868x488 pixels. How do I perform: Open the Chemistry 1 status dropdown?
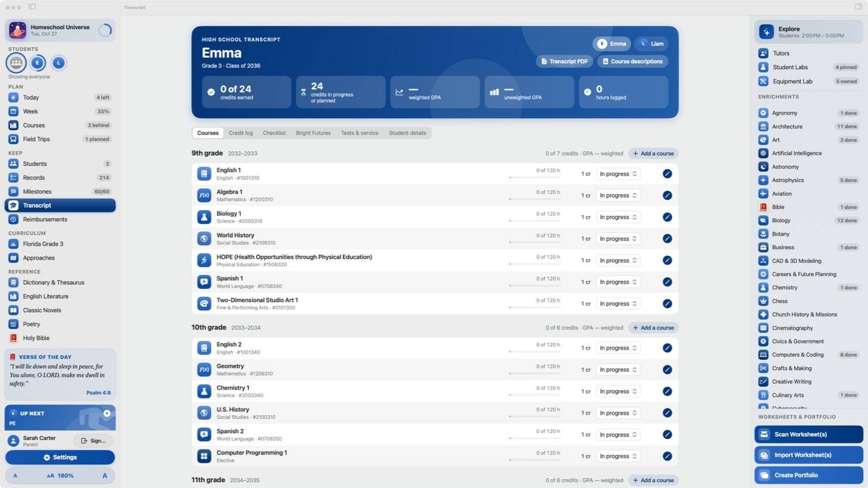point(618,391)
